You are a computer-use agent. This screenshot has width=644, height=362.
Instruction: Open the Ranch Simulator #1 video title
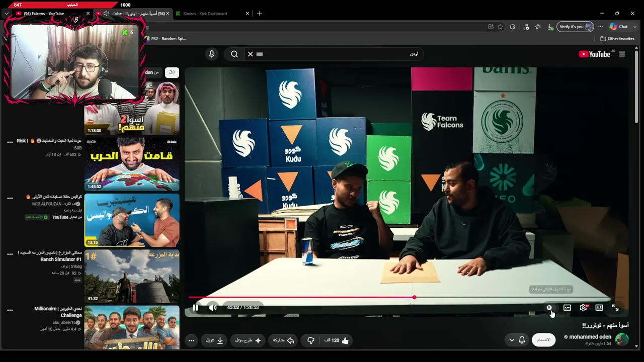pyautogui.click(x=49, y=256)
